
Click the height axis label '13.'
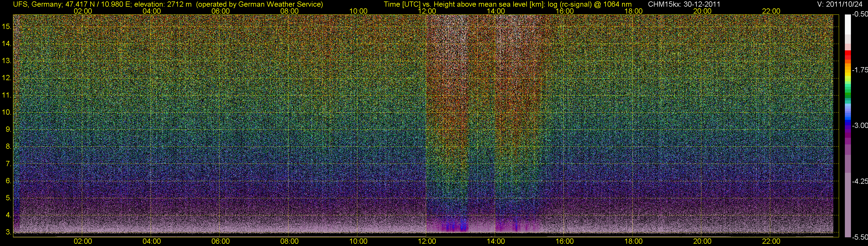click(x=7, y=61)
